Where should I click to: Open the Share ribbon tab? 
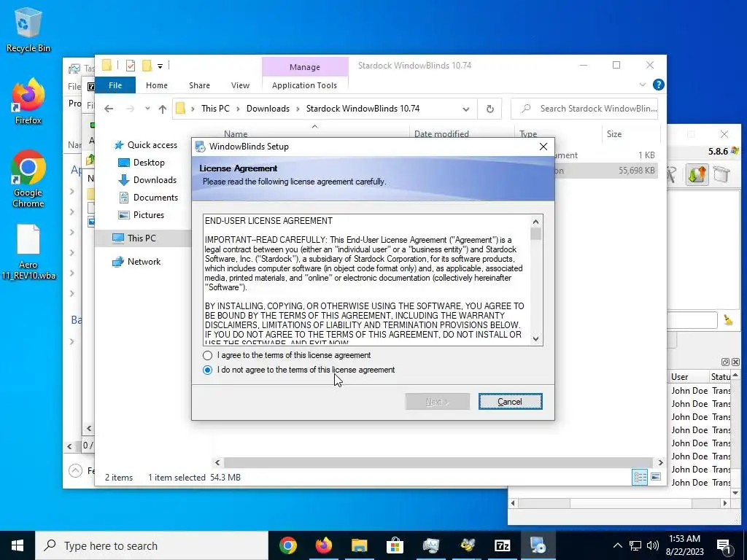pyautogui.click(x=199, y=85)
